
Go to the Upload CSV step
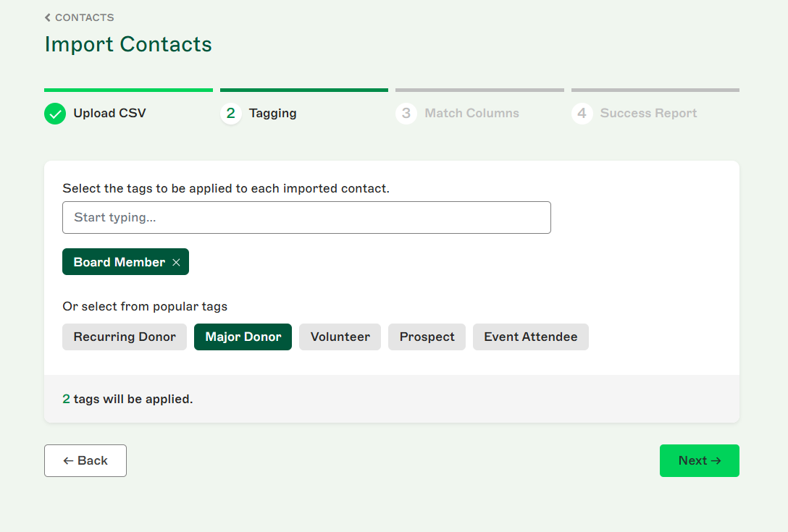pos(109,114)
